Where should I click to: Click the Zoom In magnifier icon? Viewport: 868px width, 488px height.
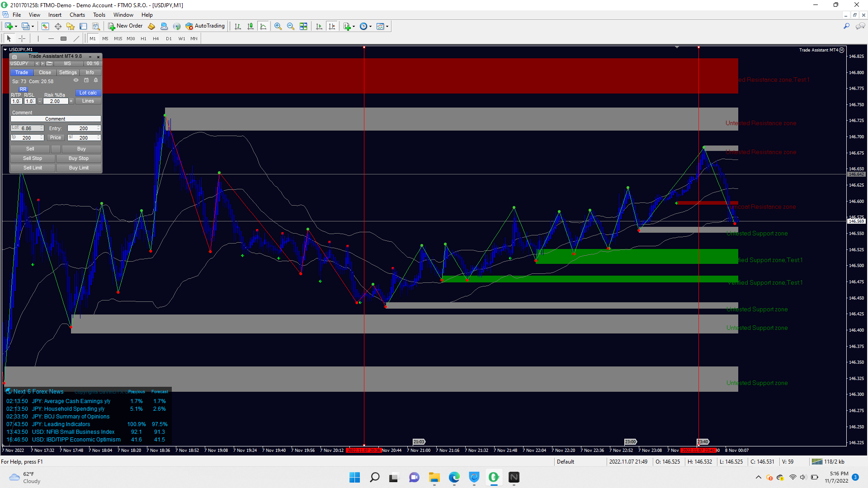tap(278, 26)
